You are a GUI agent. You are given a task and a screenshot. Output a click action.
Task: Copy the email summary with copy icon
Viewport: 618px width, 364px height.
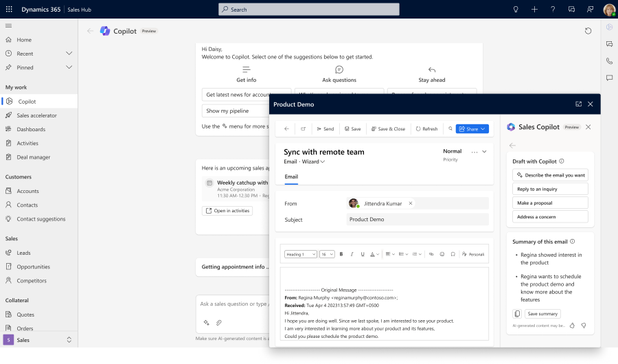tap(517, 314)
